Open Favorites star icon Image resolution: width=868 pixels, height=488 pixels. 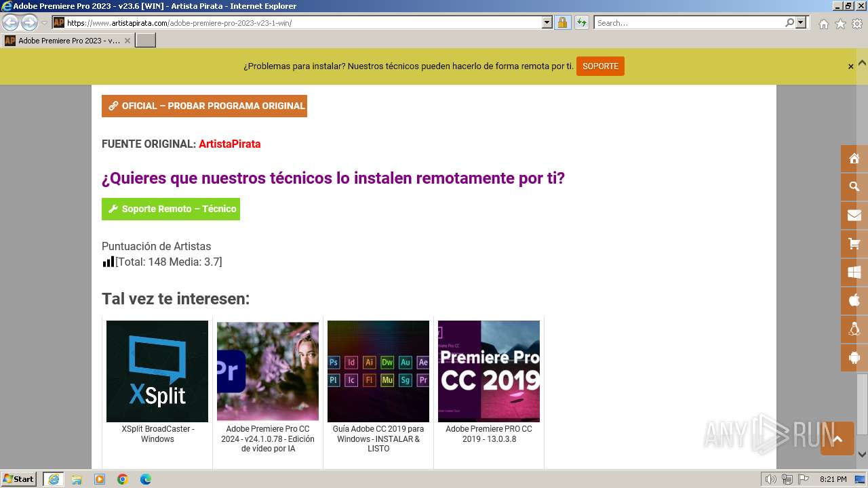(840, 24)
